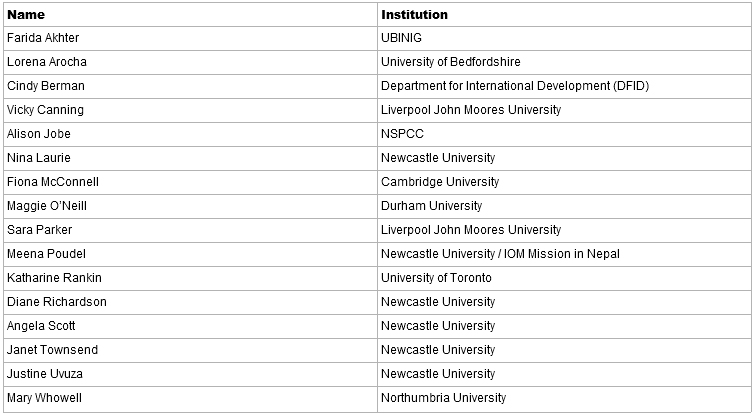The image size is (755, 414).
Task: Select Fiona McConnell's name cell
Action: (53, 182)
